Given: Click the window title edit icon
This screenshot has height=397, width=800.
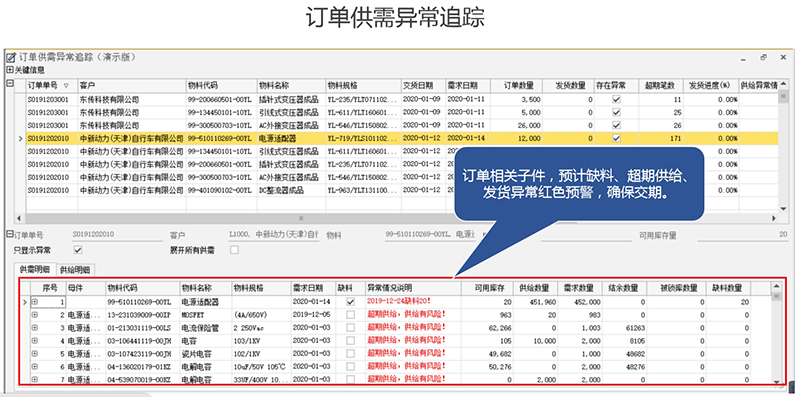Looking at the screenshot, I should [11, 58].
